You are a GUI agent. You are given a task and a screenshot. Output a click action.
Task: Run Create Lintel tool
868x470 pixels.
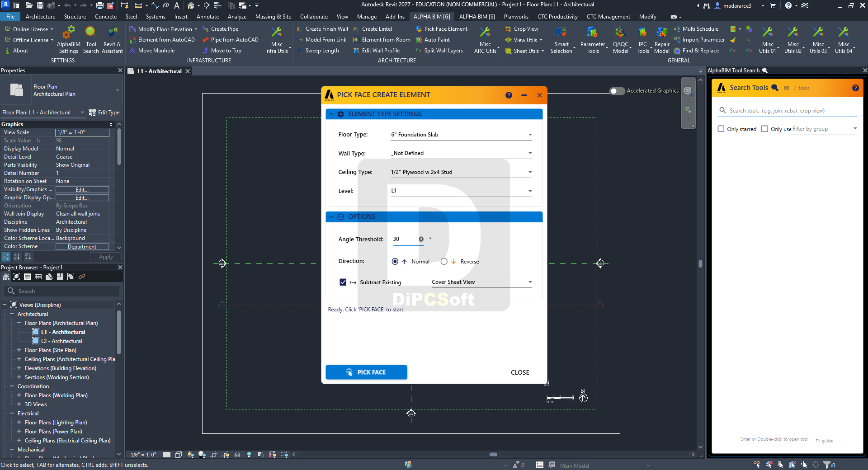click(373, 29)
